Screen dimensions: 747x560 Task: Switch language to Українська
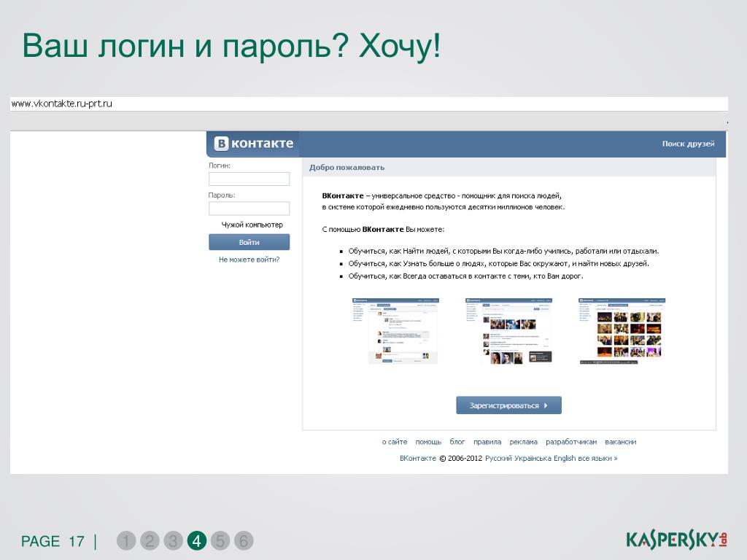pos(533,458)
